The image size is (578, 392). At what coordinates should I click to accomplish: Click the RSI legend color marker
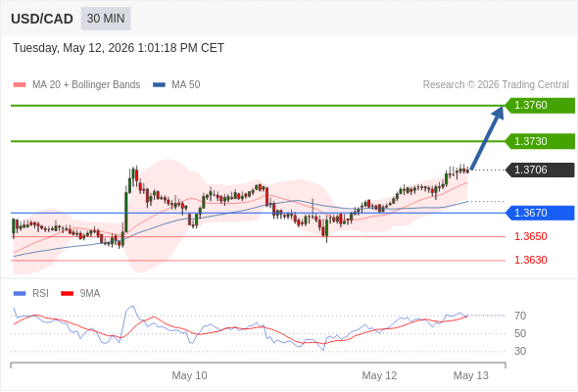20,294
